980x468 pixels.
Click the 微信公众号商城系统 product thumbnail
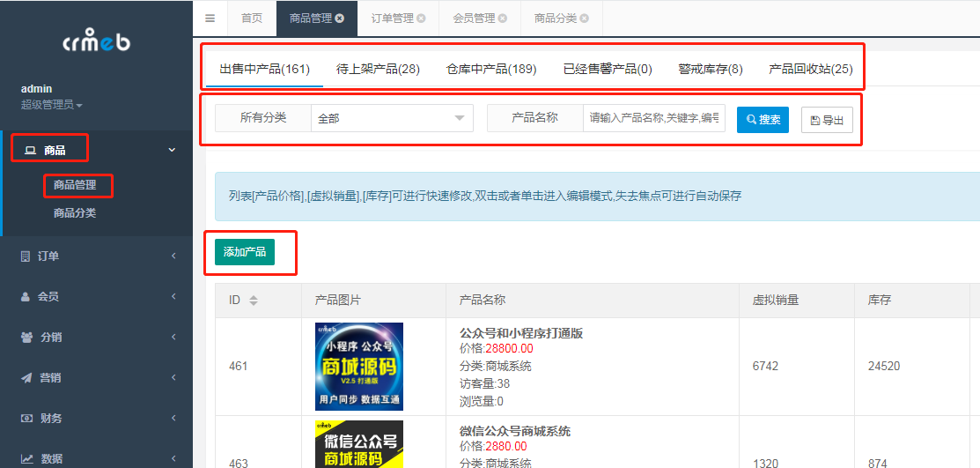[358, 444]
